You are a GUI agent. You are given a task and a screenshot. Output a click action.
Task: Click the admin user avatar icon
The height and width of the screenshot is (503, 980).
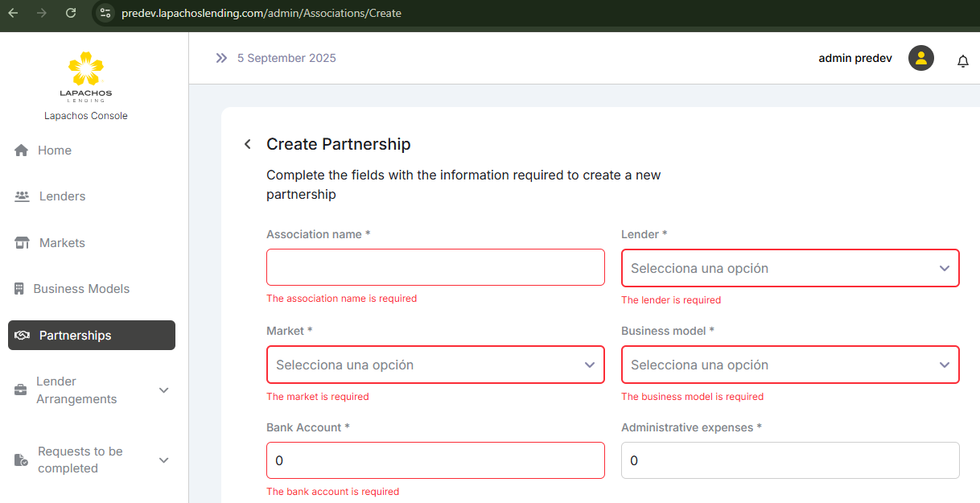coord(921,58)
